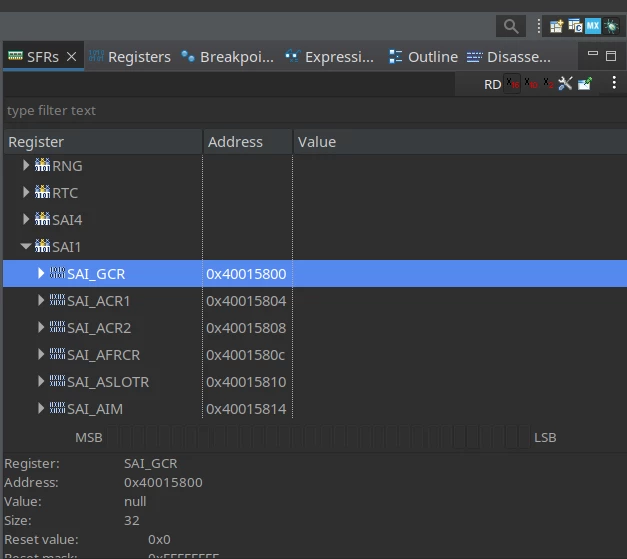Toggle binary base-2 display format
Screen dimensions: 627x559
tap(548, 84)
